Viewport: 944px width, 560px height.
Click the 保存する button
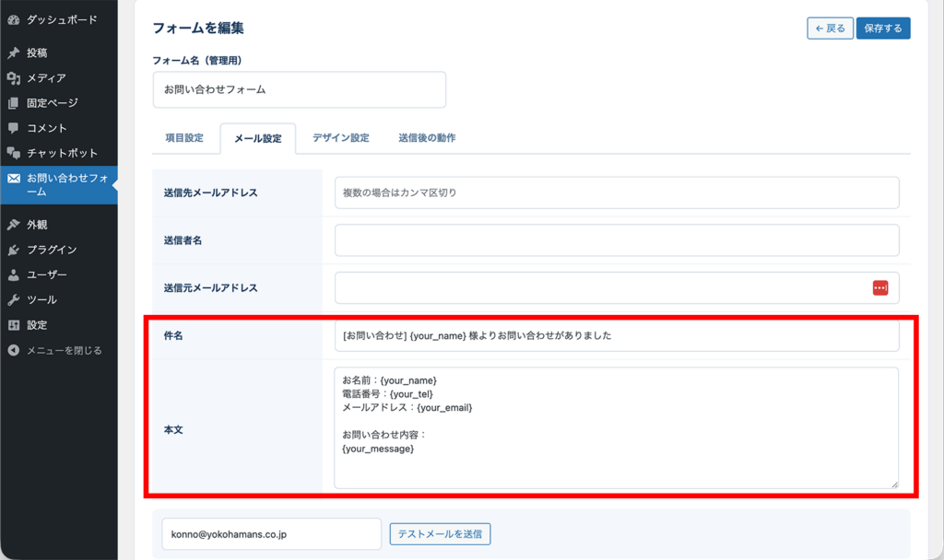882,28
